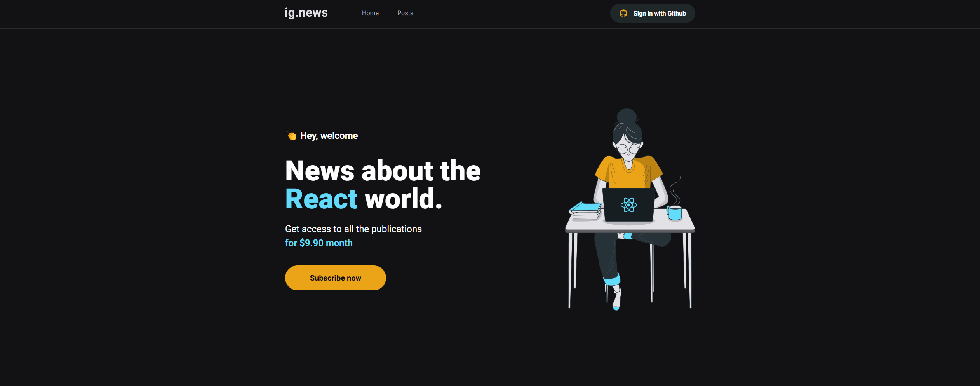Click the blue coffee mug illustration
The height and width of the screenshot is (386, 980).
(675, 213)
